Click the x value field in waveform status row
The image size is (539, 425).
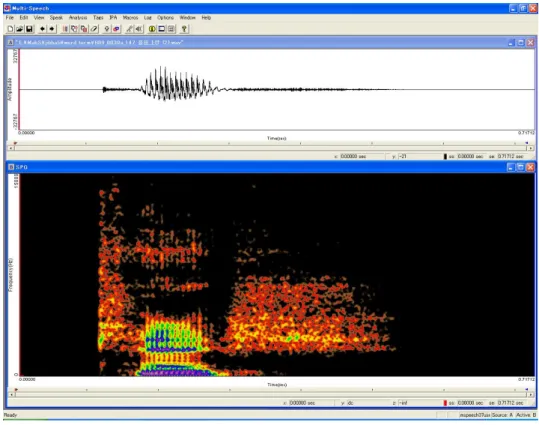(362, 156)
